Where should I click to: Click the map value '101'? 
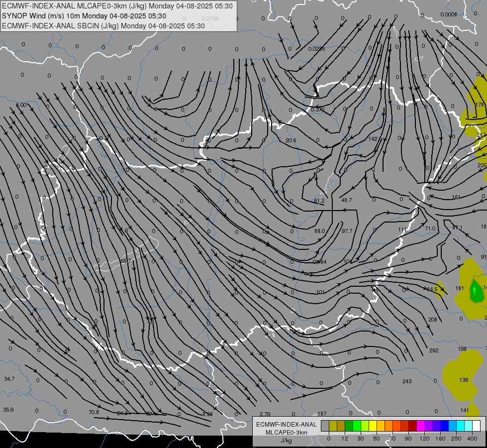point(320,292)
